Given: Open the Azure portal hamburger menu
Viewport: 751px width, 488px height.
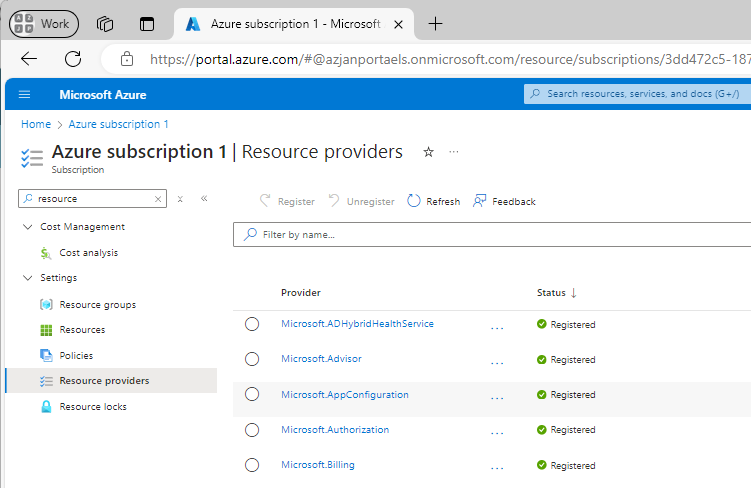Looking at the screenshot, I should tap(24, 94).
